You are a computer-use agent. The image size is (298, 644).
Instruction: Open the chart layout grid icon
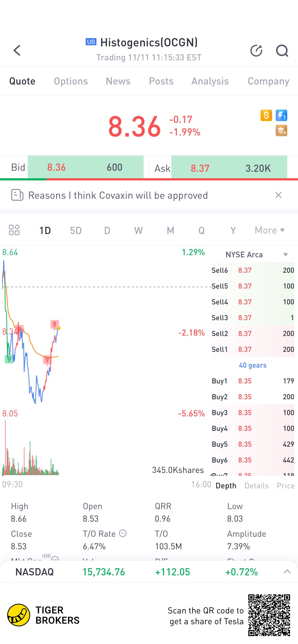[14, 230]
